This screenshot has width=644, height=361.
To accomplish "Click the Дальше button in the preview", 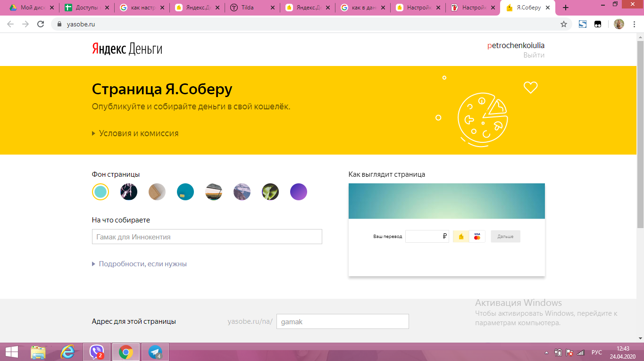I will (505, 236).
